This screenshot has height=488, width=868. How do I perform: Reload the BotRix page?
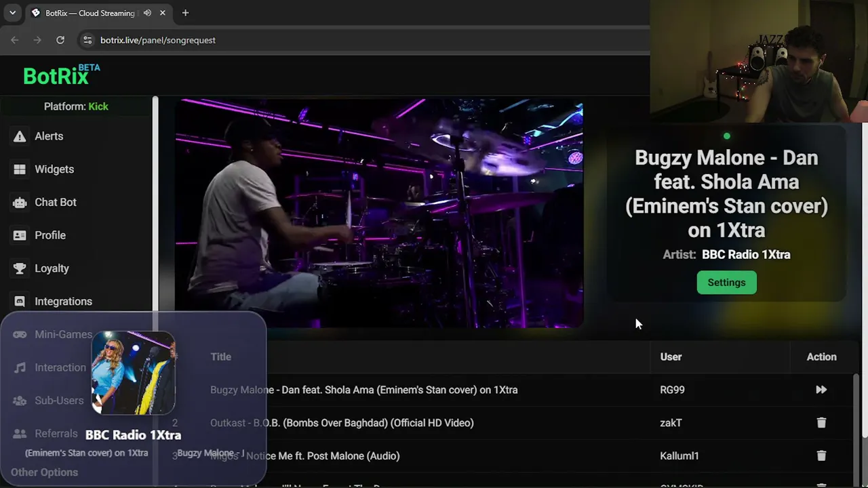pyautogui.click(x=60, y=40)
